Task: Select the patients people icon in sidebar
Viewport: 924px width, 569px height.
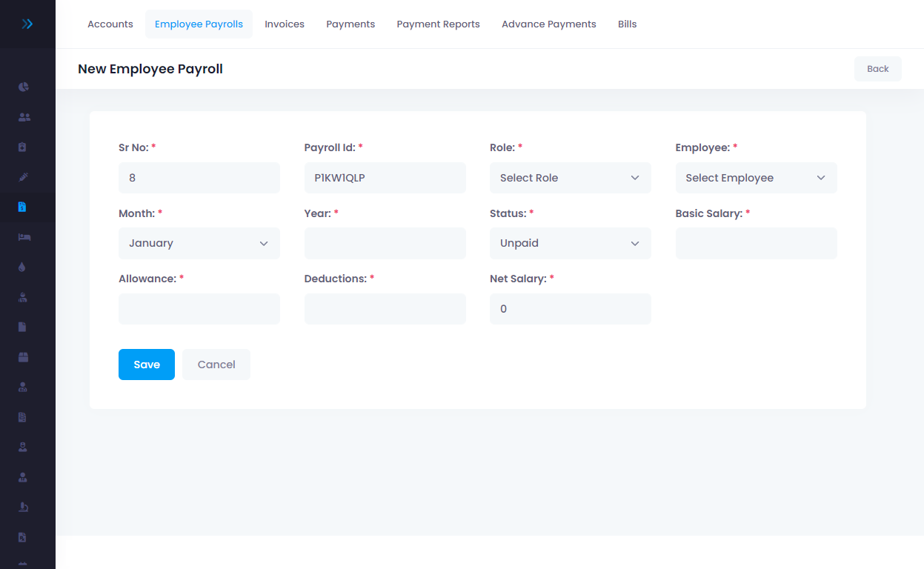Action: point(23,116)
